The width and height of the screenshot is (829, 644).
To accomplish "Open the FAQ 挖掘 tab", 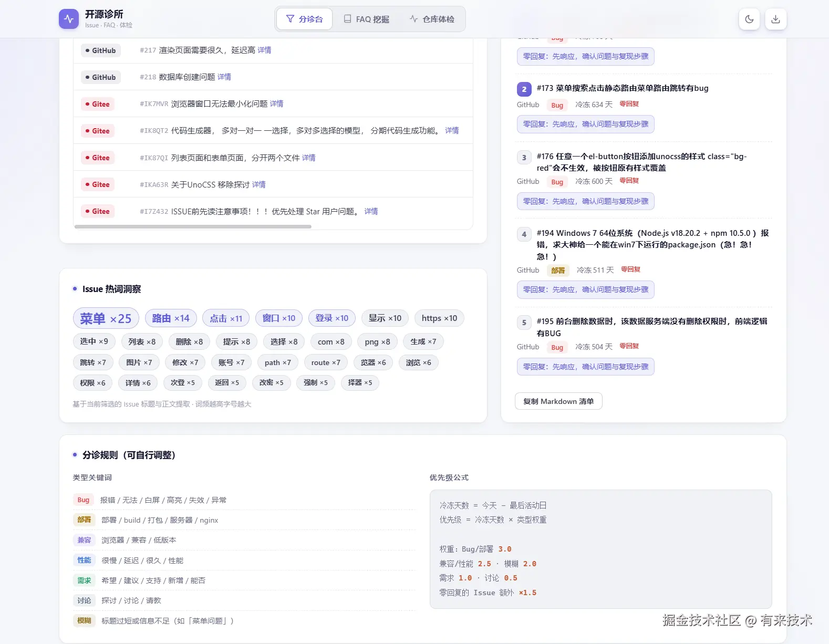I will (366, 19).
